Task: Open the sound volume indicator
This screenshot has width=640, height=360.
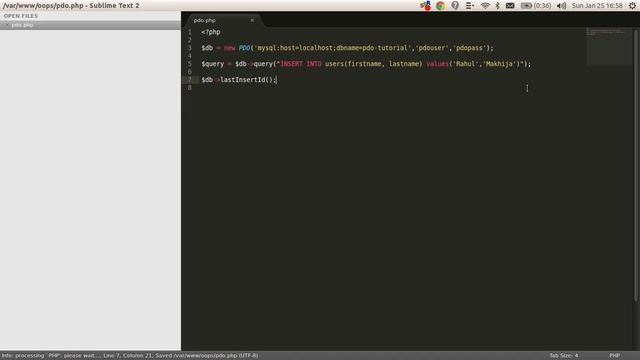Action: tap(562, 6)
